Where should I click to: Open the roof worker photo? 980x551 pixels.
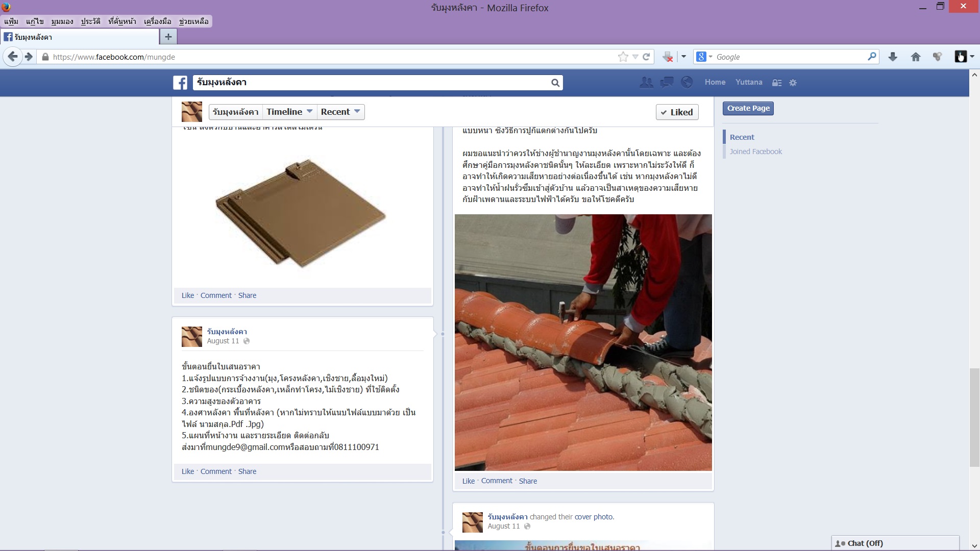(x=583, y=342)
